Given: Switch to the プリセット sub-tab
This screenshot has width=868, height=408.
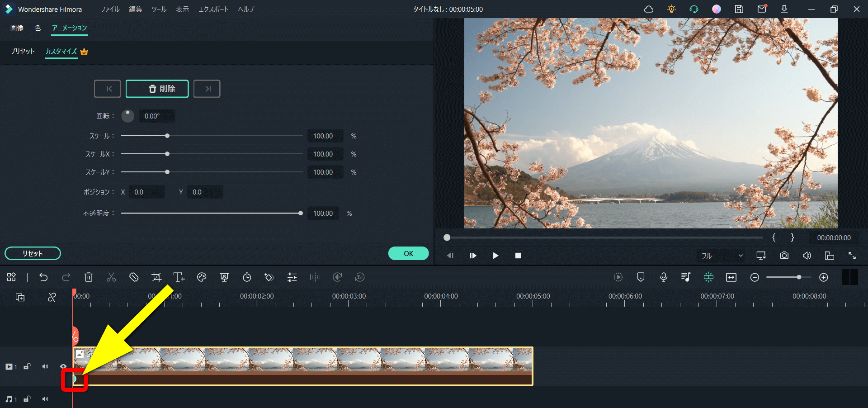Looking at the screenshot, I should click(23, 52).
